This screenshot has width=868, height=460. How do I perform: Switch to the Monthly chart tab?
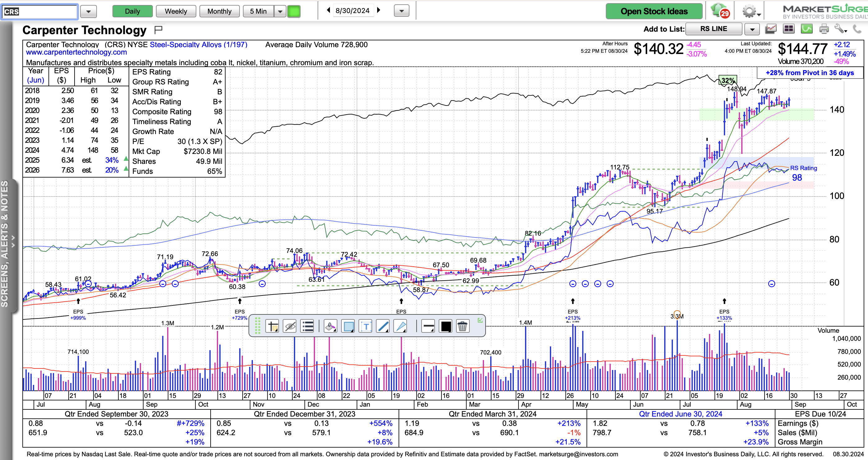pos(219,11)
